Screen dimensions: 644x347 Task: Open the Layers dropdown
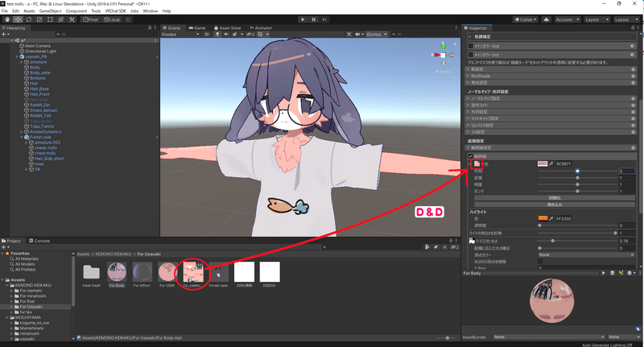point(596,19)
